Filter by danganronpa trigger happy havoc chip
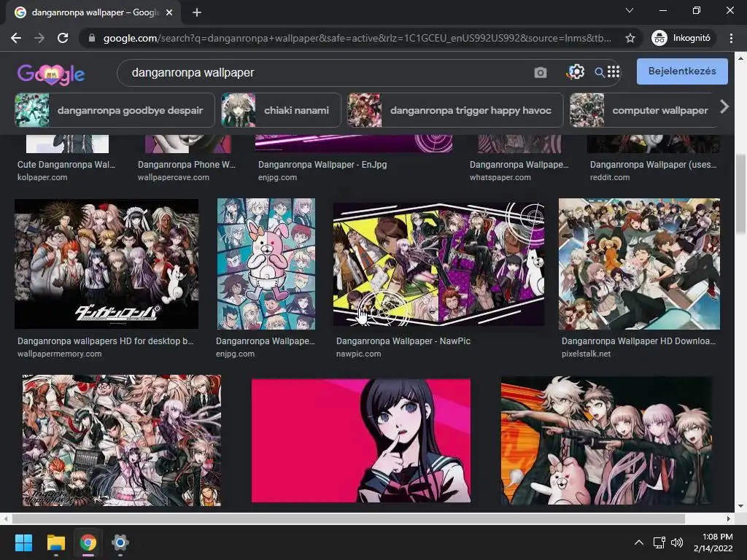747x560 pixels. tap(455, 111)
